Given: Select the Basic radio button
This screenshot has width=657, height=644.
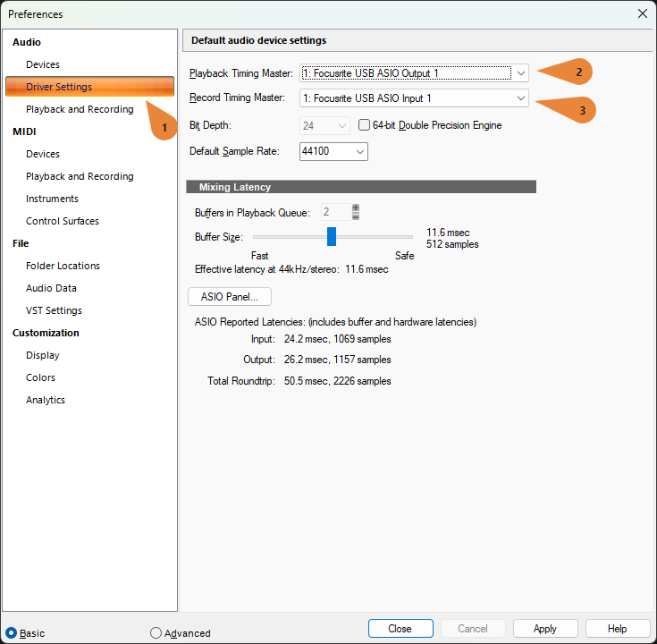Looking at the screenshot, I should [x=12, y=632].
